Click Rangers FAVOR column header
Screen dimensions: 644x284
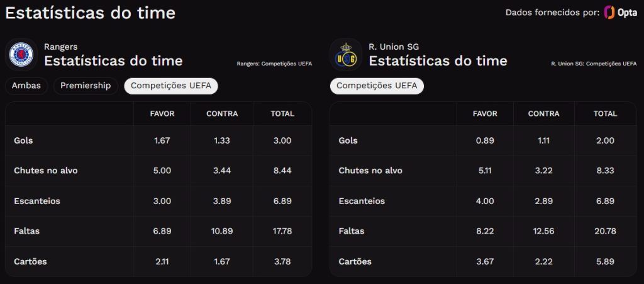coord(162,114)
